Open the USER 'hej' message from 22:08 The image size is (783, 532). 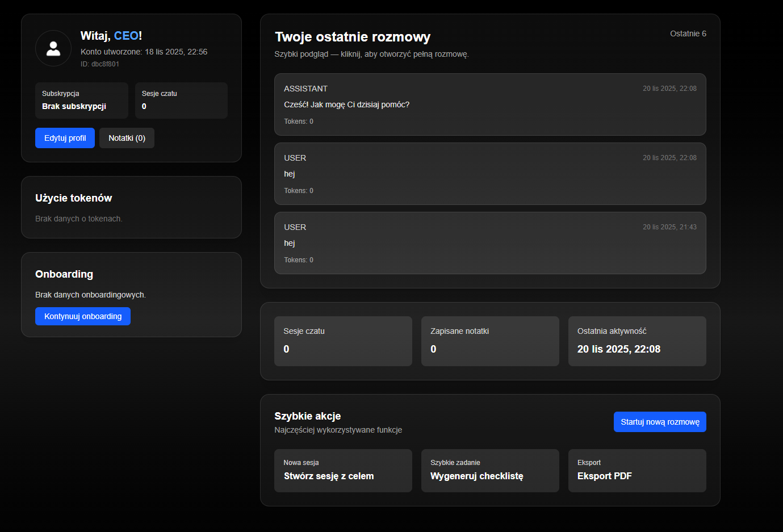tap(489, 174)
